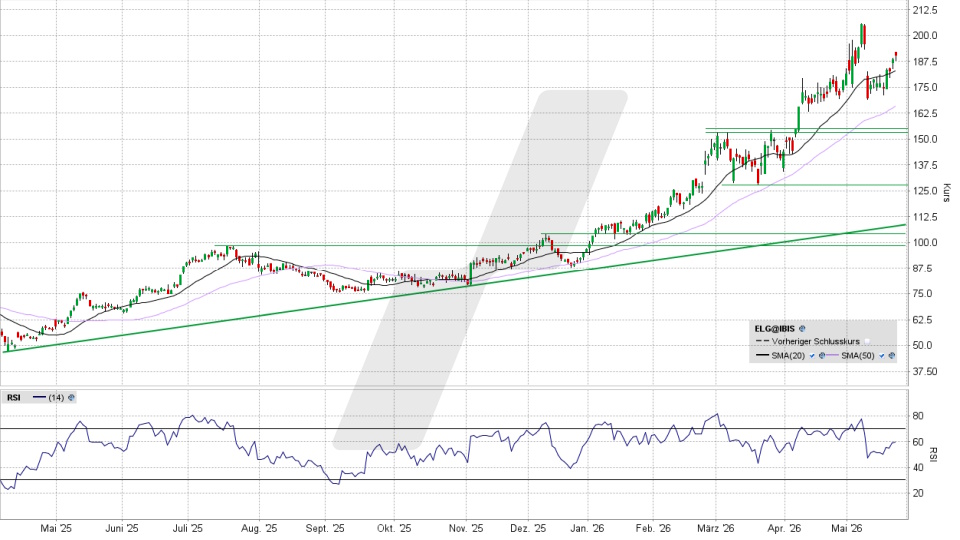Click the Sept. '25 date label
Viewport: 960px width, 540px height.
(x=325, y=528)
